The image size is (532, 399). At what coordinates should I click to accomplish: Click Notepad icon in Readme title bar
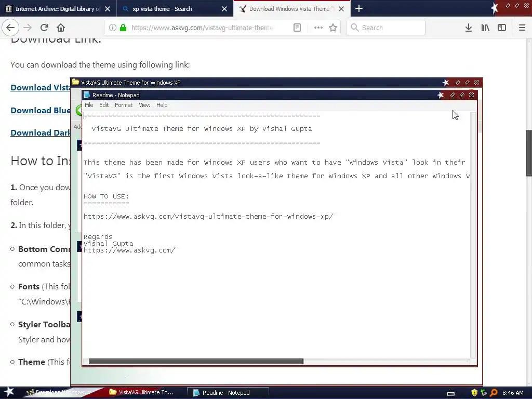pos(87,95)
